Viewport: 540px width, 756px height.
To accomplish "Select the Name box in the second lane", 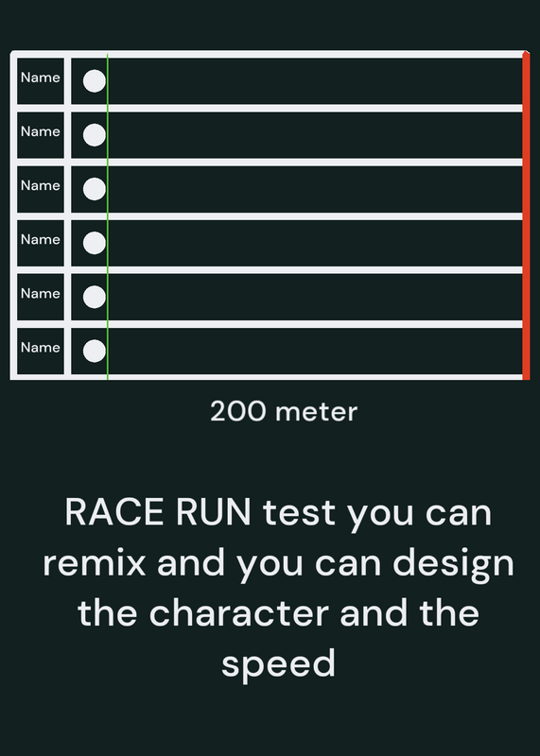I will [x=41, y=135].
